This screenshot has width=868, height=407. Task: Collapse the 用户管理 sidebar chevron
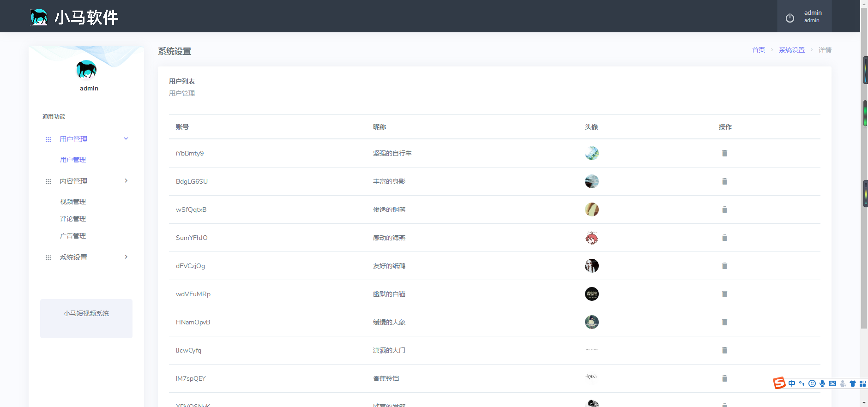[x=126, y=139]
